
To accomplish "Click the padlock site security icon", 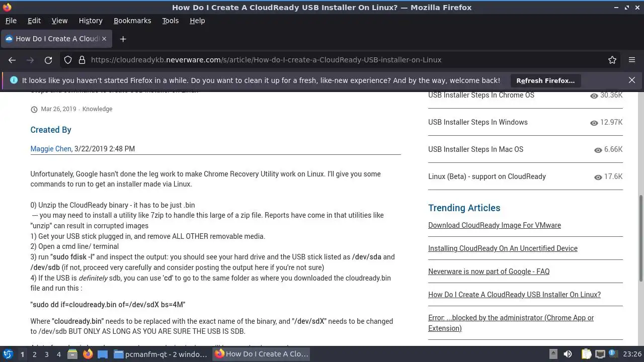I will tap(82, 60).
